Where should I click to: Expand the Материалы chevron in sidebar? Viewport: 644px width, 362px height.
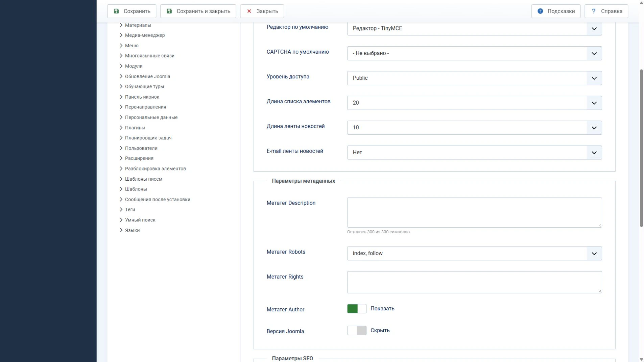(121, 25)
